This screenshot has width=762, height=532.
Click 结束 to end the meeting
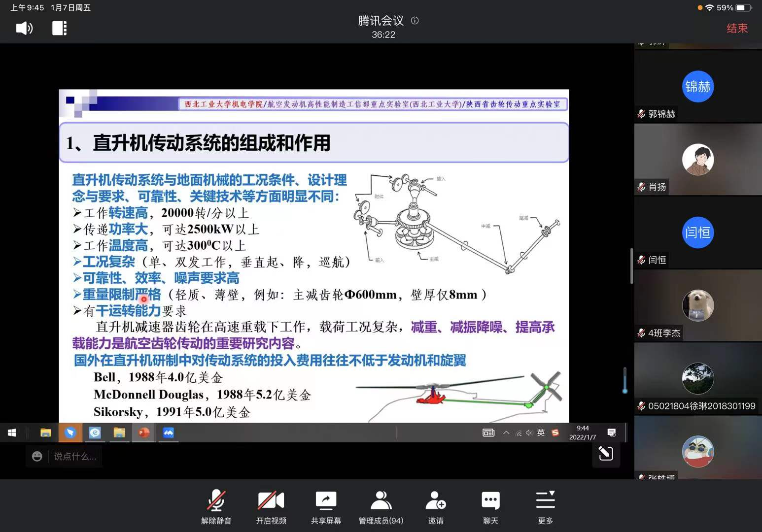737,29
